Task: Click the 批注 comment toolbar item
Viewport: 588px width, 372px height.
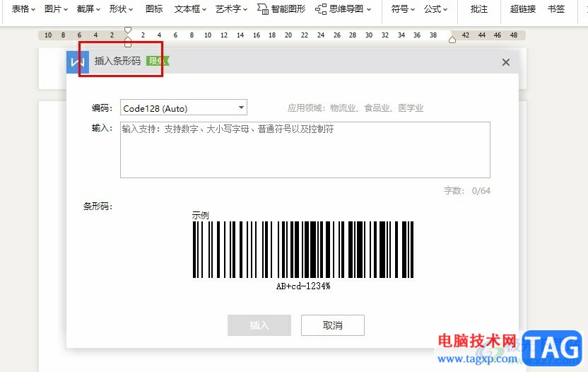Action: point(479,9)
